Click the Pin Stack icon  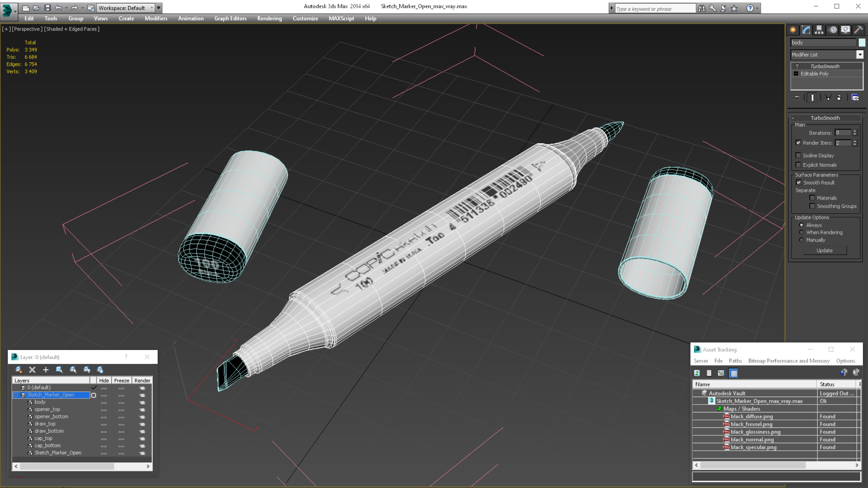pos(796,97)
